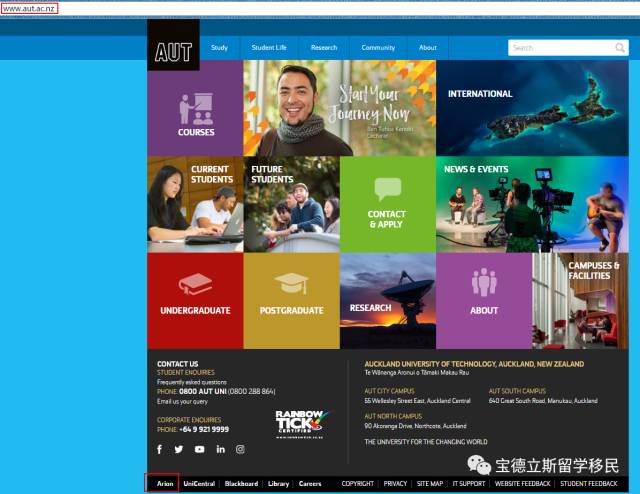Click the About people icon
The width and height of the screenshot is (640, 494).
tap(484, 282)
